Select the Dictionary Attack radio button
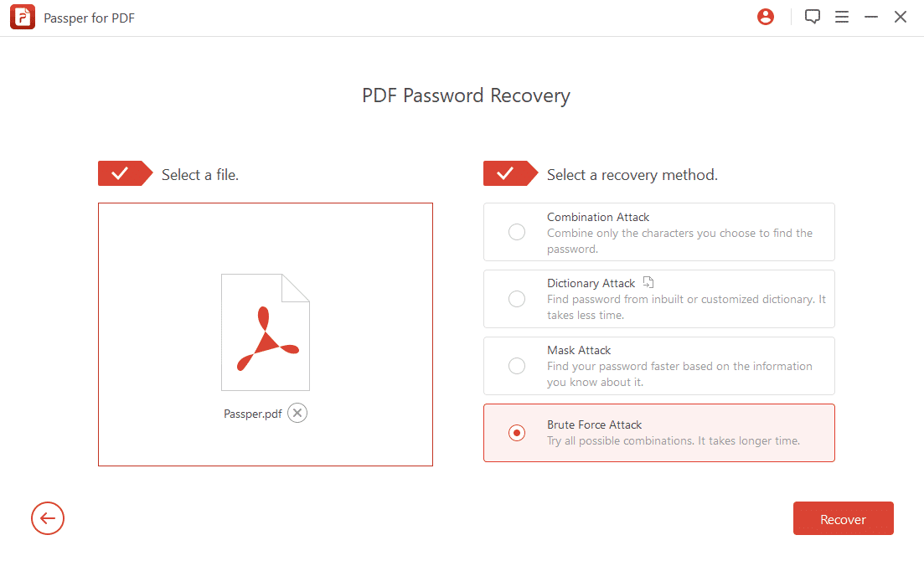 [x=517, y=299]
